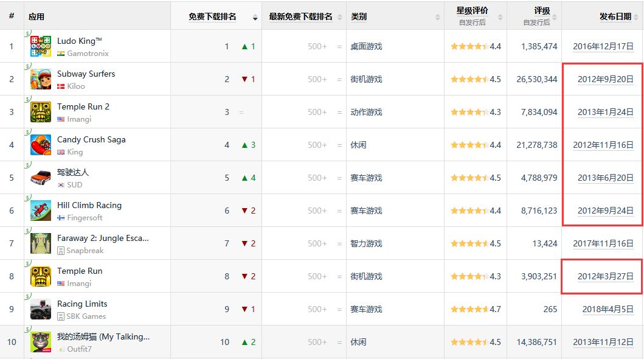644x359 pixels.
Task: Click rank-up arrow in Candy Crush Saga row
Action: [x=245, y=145]
